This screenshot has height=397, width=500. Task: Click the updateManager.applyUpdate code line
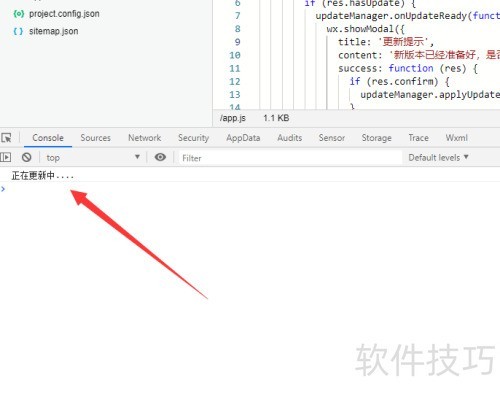[430, 95]
